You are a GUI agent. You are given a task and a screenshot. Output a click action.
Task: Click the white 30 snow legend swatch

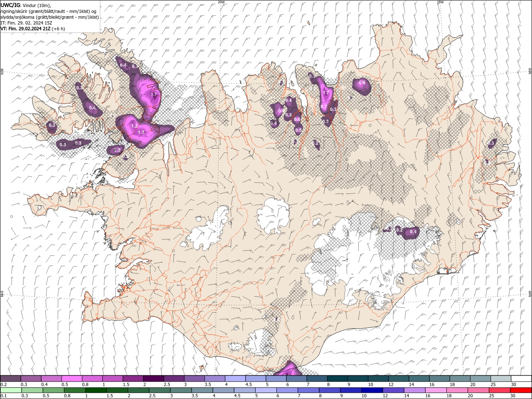(x=522, y=379)
